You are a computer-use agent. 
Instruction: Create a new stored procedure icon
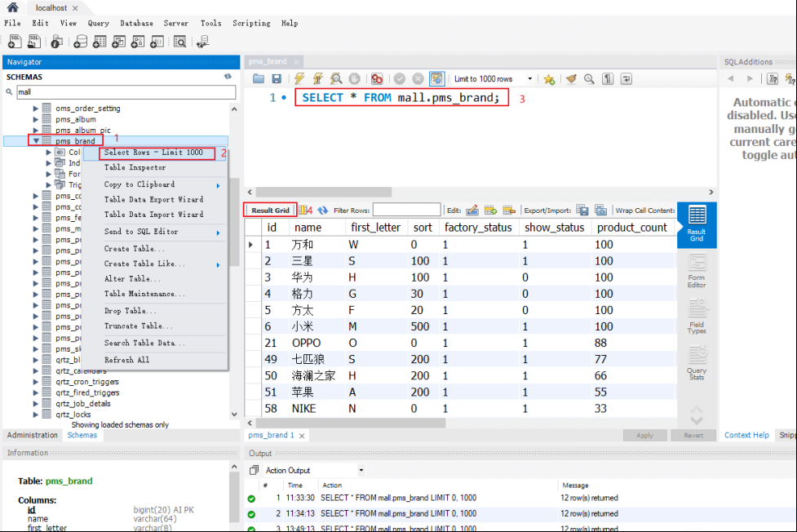click(138, 42)
